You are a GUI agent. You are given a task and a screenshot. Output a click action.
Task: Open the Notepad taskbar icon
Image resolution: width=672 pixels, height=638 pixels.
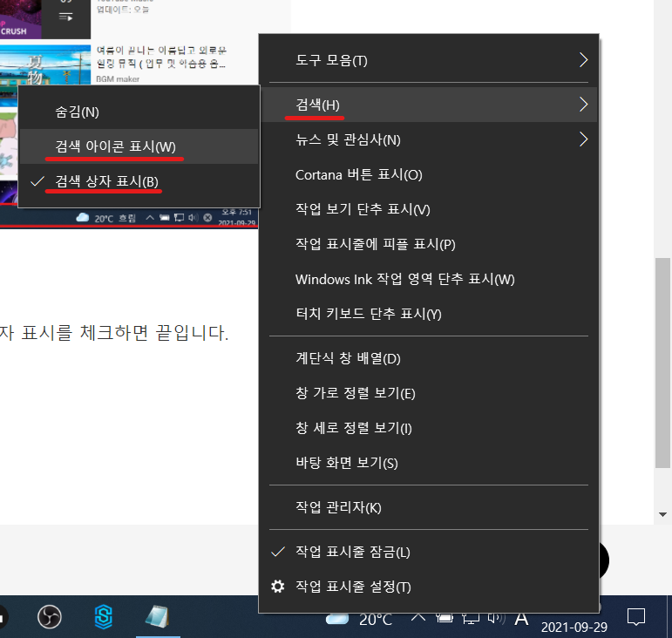158,617
